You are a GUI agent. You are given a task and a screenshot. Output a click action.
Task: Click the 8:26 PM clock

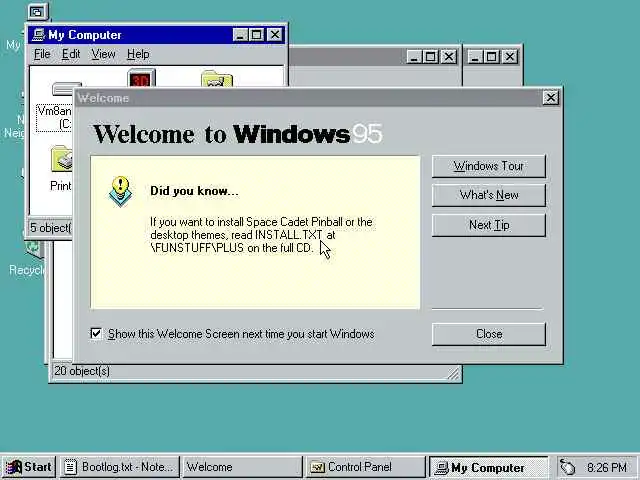607,467
